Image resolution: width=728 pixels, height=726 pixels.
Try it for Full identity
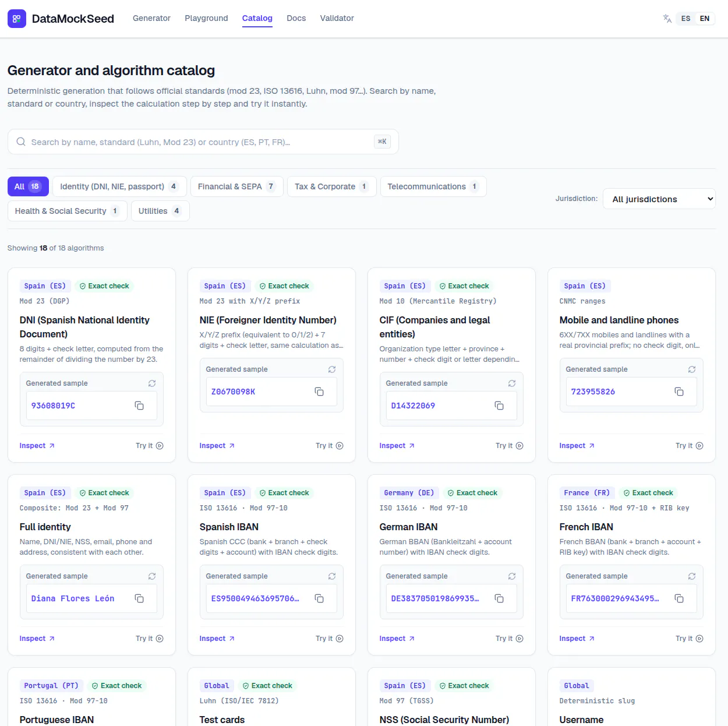coord(150,639)
